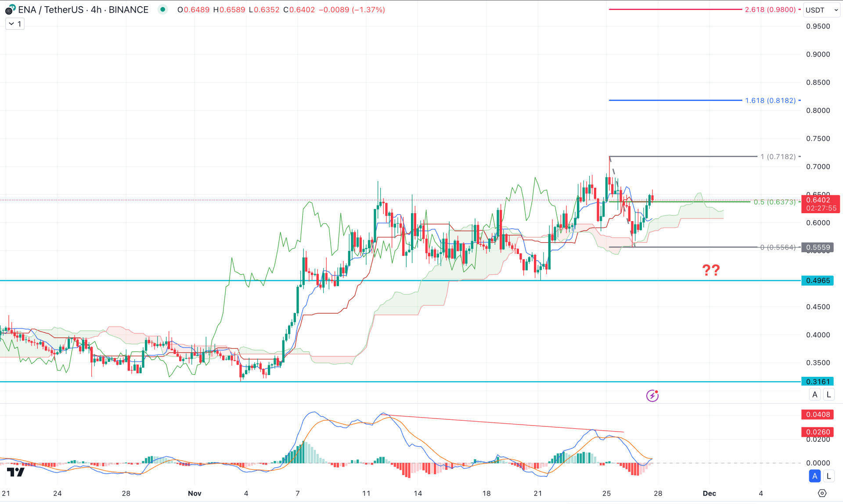Open chart settings gear icon
843x504 pixels.
tap(822, 493)
